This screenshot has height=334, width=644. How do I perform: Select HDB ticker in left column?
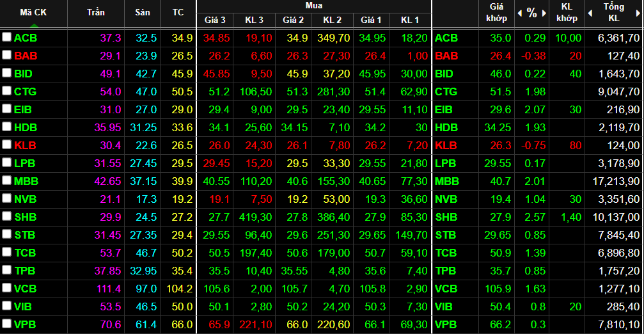tap(26, 127)
